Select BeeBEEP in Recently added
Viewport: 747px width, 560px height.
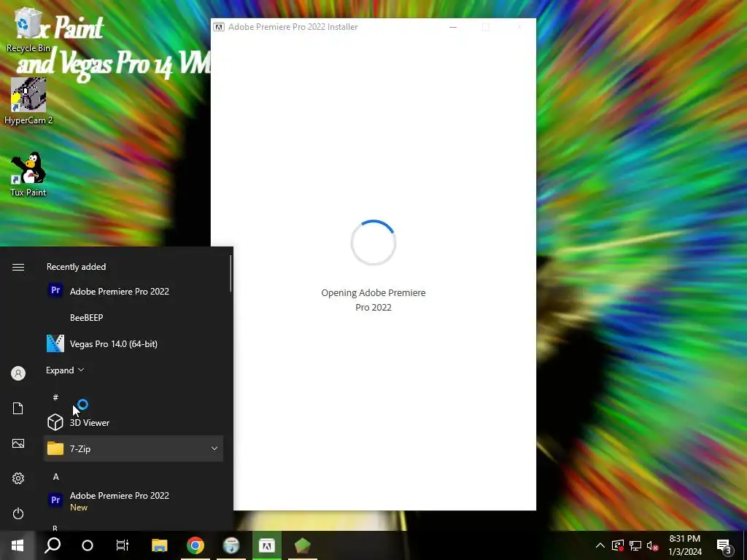point(133,318)
